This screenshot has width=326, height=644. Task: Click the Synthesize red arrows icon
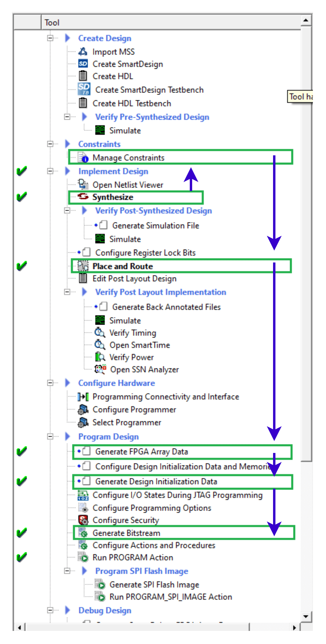pos(83,197)
